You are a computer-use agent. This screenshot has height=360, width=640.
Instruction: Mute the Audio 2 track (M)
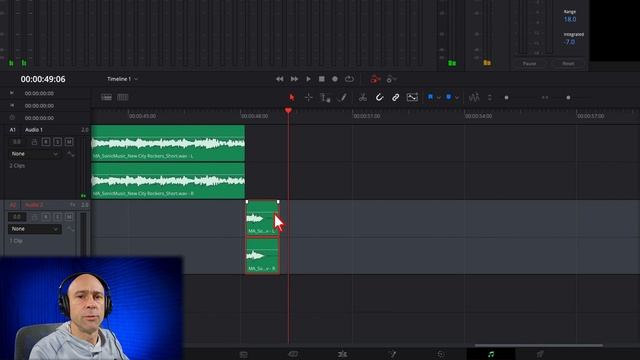click(69, 217)
